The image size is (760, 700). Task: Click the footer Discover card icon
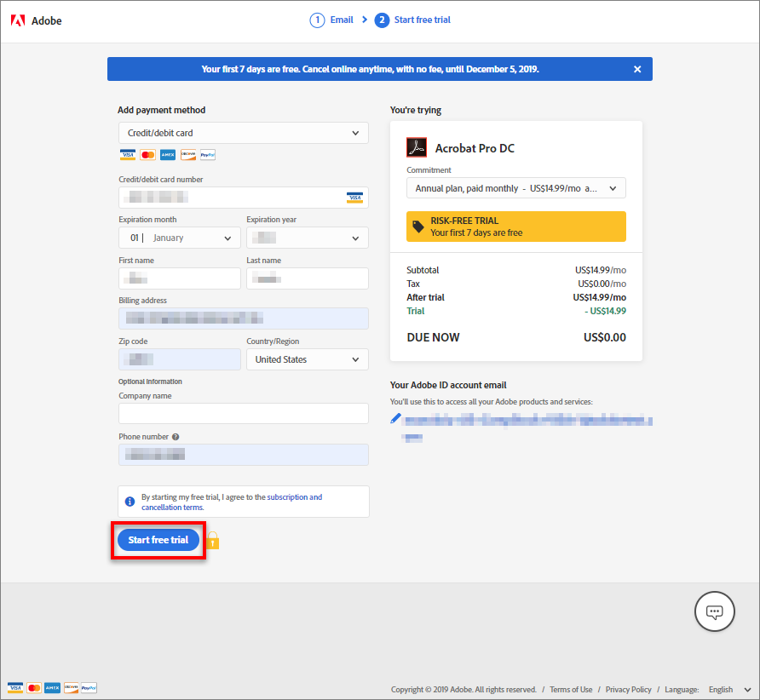[x=71, y=688]
